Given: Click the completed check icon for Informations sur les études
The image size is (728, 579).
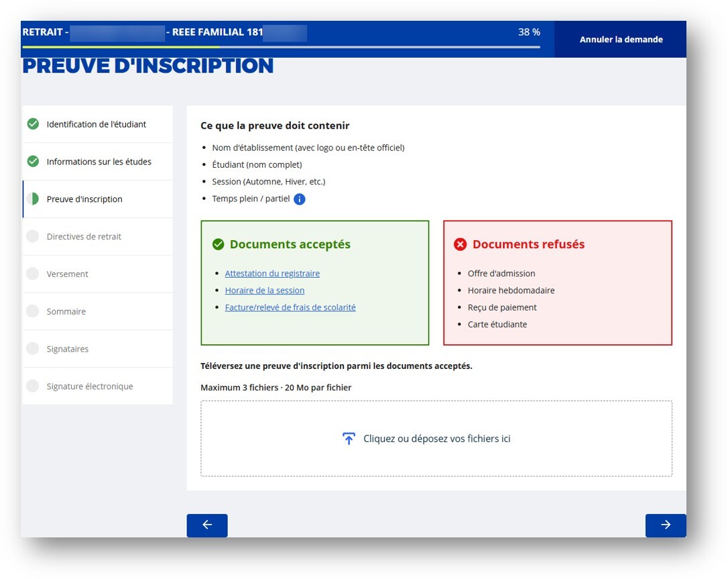Looking at the screenshot, I should pyautogui.click(x=33, y=161).
